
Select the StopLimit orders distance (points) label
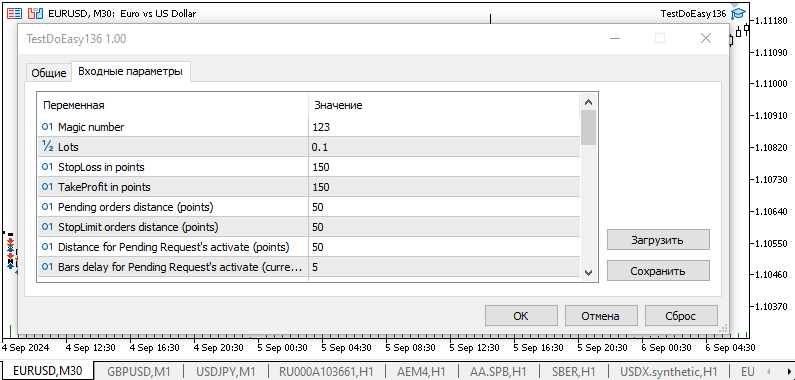[x=138, y=227]
